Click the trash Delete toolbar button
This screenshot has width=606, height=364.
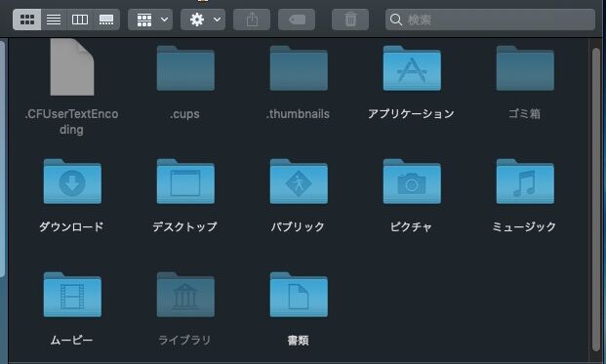click(x=350, y=20)
